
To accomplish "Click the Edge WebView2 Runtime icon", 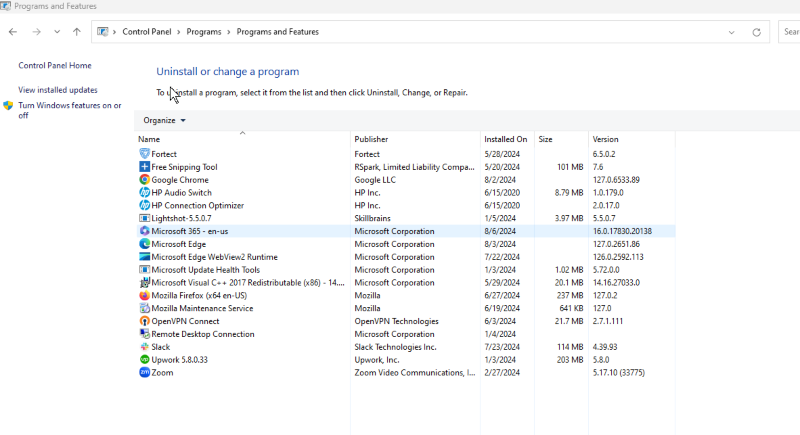I will click(144, 257).
